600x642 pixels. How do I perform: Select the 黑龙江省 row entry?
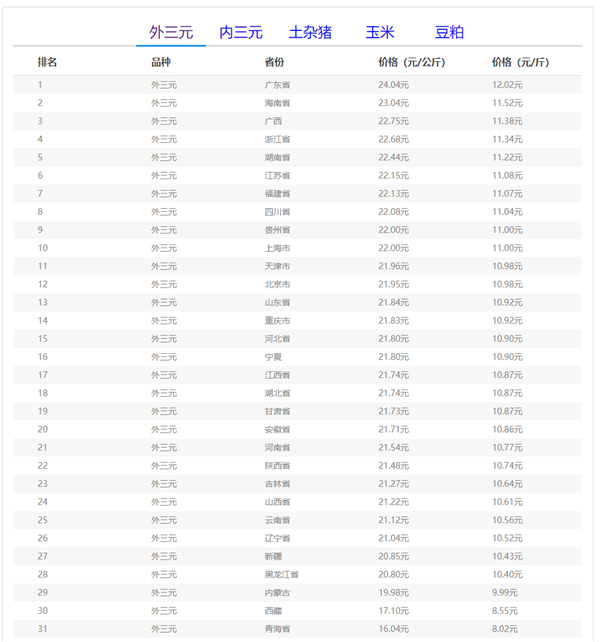[281, 574]
